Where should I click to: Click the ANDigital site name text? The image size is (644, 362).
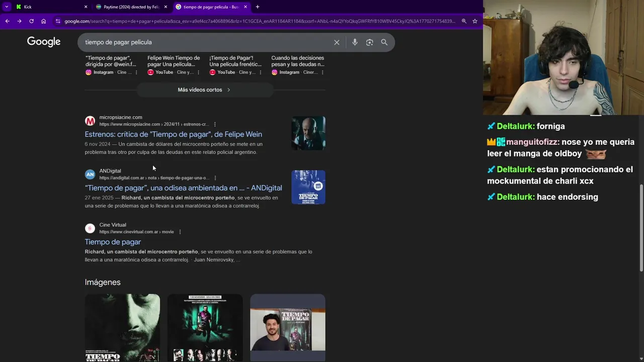click(x=110, y=171)
